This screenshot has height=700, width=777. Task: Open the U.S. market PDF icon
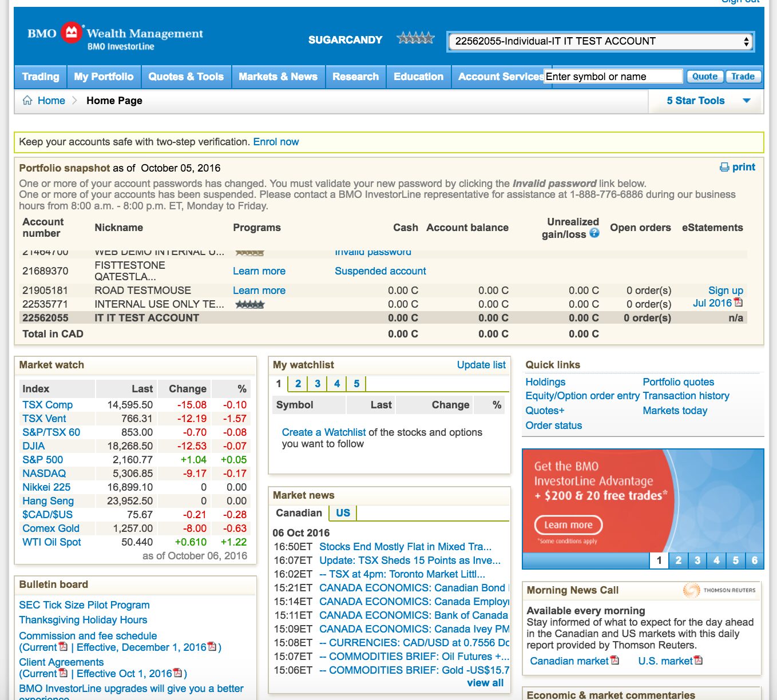pos(699,661)
